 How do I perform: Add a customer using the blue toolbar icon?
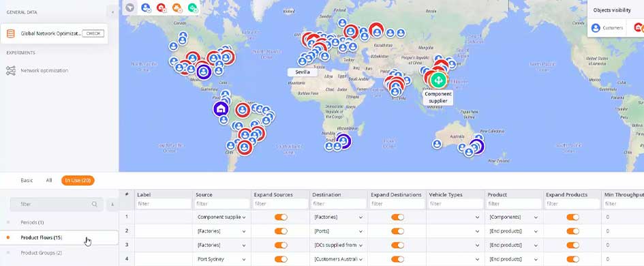click(146, 8)
